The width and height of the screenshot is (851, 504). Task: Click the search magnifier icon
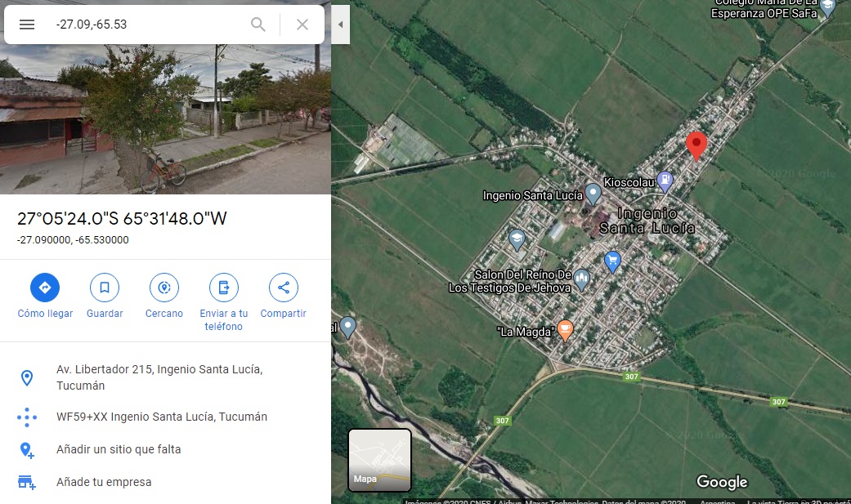point(258,25)
